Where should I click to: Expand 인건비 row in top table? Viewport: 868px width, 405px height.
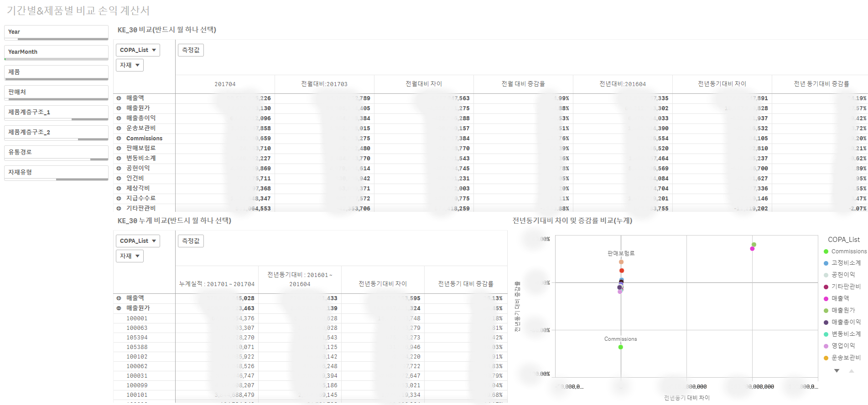click(x=119, y=179)
